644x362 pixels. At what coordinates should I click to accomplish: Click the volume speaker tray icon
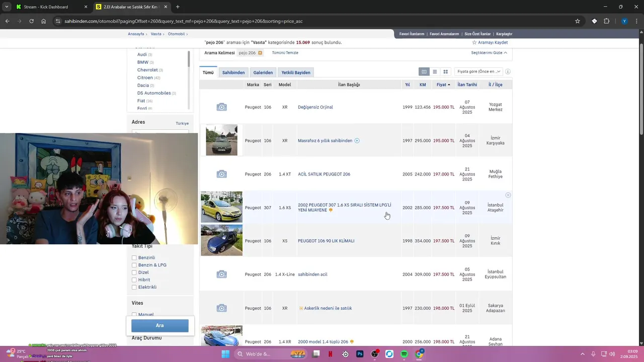point(612,354)
